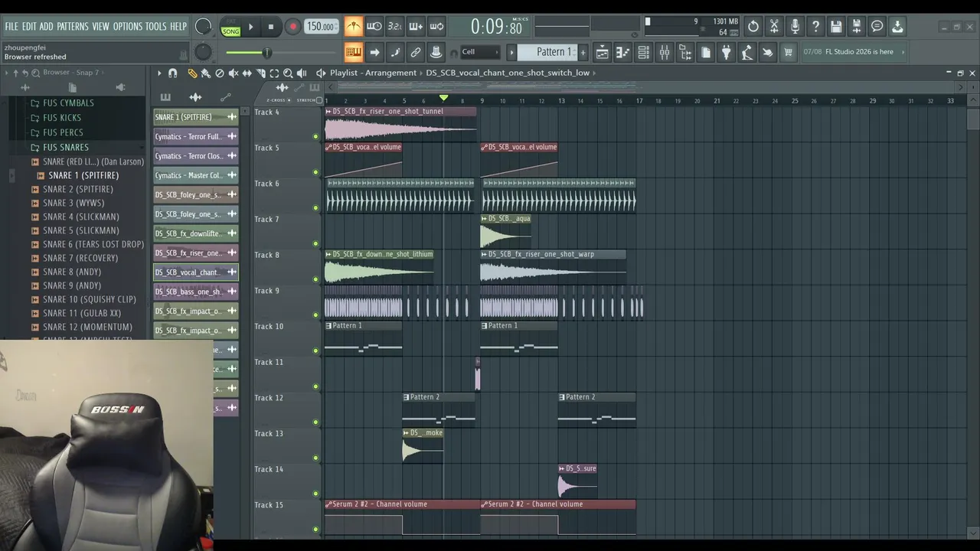Viewport: 980px width, 551px height.
Task: Mute Track 6 with its green LED
Action: point(315,208)
